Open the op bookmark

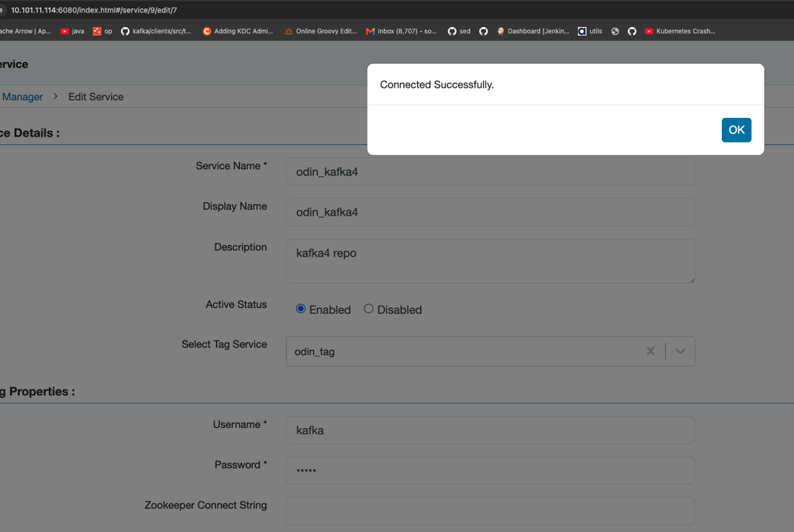pos(102,32)
